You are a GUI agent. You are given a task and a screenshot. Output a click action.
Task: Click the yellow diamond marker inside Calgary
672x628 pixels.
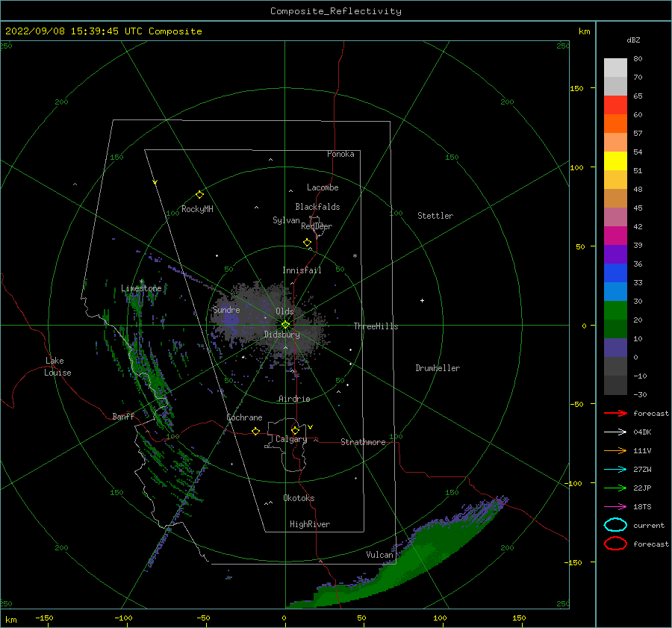point(295,430)
